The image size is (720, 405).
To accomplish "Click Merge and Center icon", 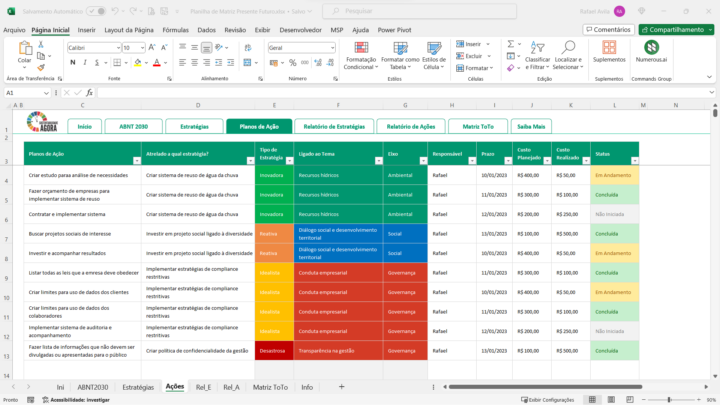I will (x=248, y=62).
